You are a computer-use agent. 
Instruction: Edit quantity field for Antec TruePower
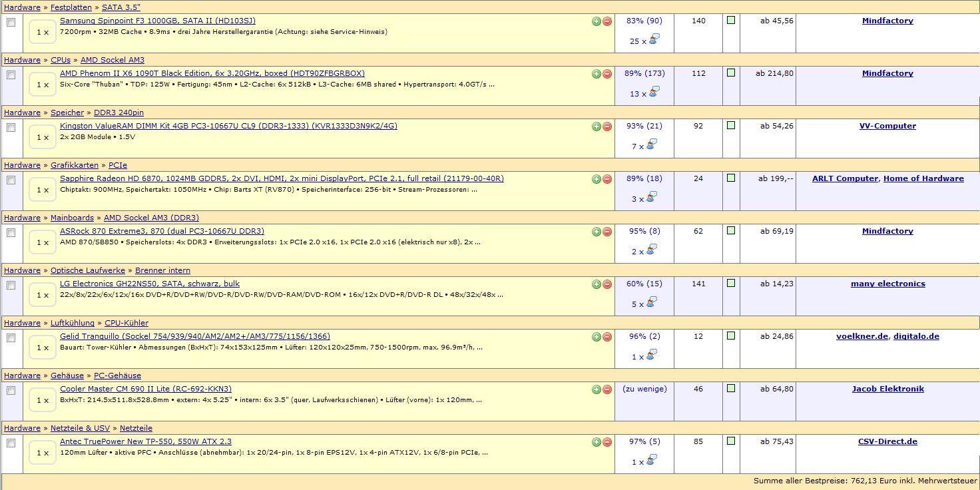point(43,453)
